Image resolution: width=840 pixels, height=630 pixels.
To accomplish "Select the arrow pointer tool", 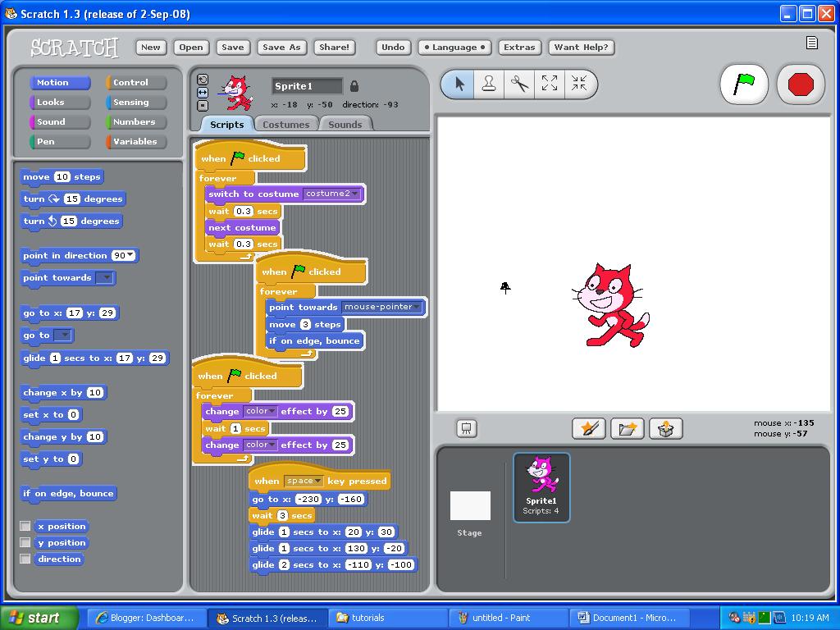I will (x=459, y=84).
